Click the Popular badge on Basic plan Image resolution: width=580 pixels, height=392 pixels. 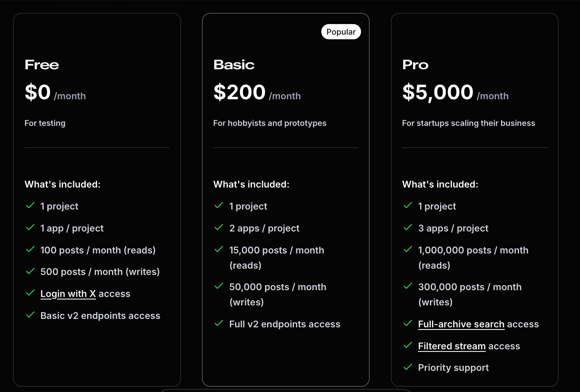(341, 32)
